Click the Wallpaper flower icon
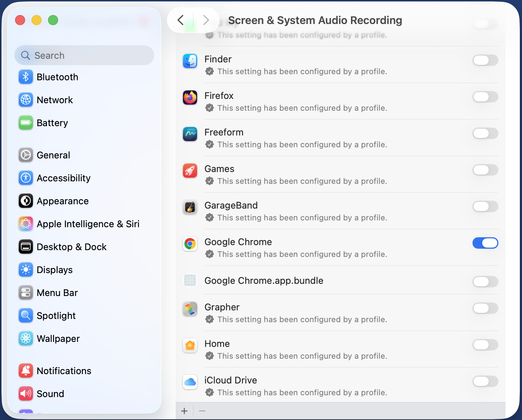 [26, 339]
